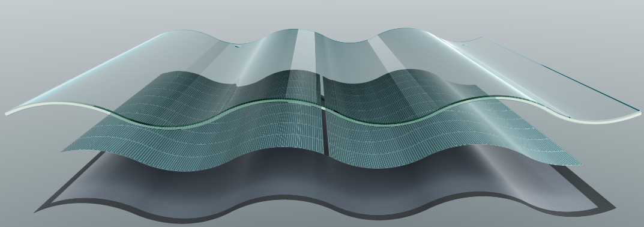Click the empty gray background above the model
Screen dimensions: 644x227
tap(320, 13)
